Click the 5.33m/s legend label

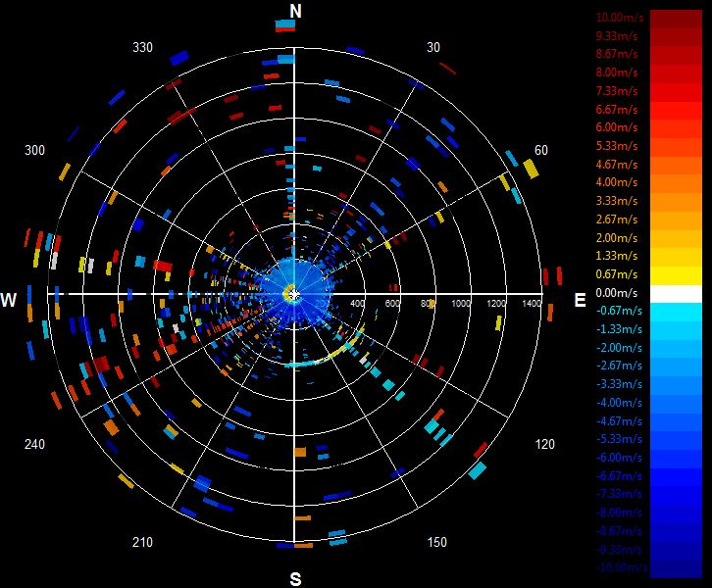[x=617, y=146]
